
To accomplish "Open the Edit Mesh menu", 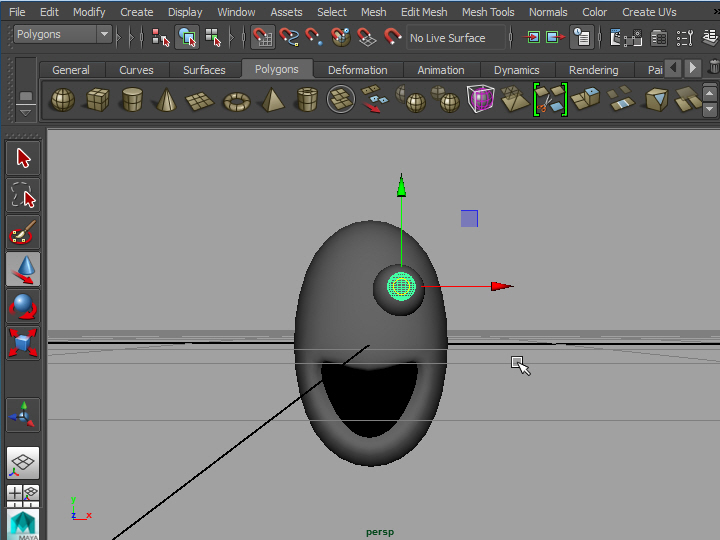I will [x=424, y=12].
